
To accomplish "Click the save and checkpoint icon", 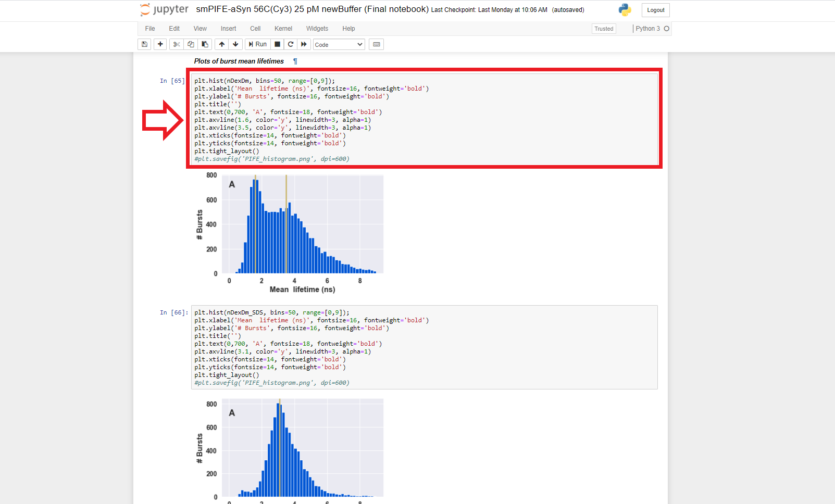I will 144,44.
